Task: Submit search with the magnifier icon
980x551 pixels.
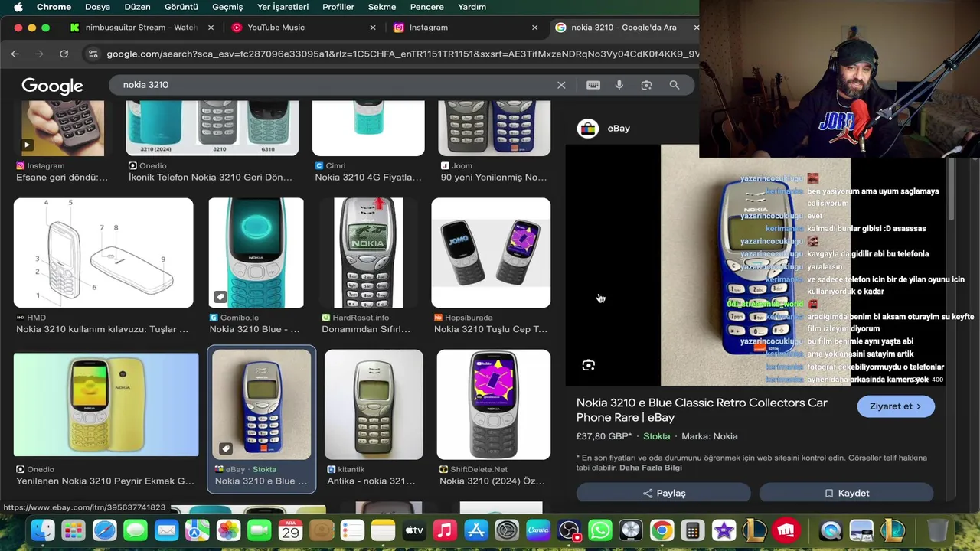Action: click(x=675, y=85)
